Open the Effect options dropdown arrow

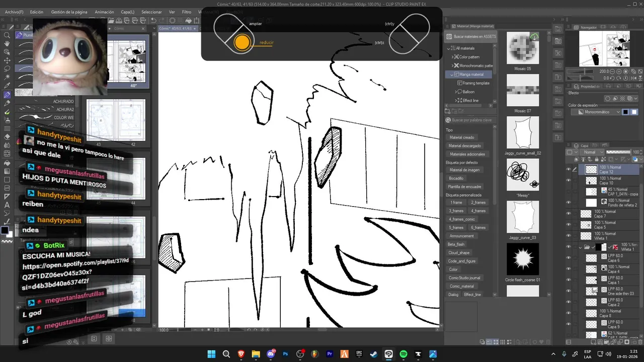635,99
